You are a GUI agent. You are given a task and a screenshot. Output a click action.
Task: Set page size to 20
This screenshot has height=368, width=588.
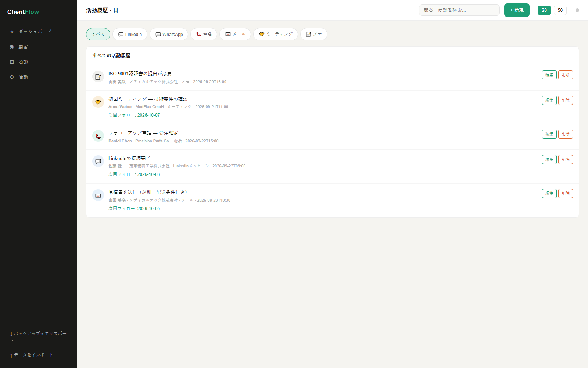544,10
